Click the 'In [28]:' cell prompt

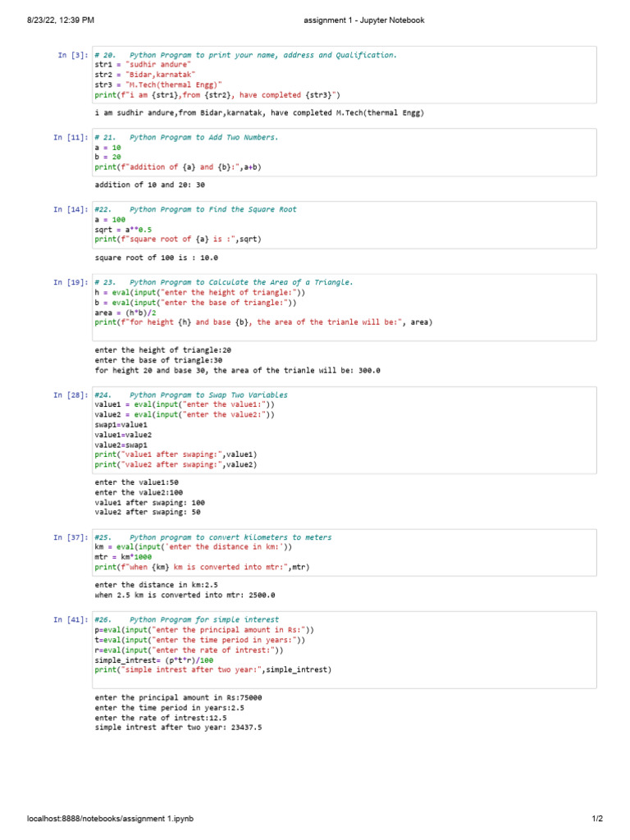(x=71, y=395)
